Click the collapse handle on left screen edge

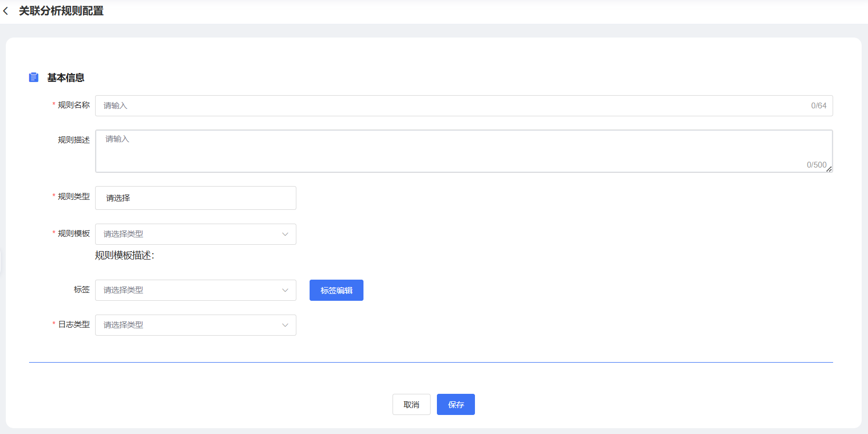1,263
